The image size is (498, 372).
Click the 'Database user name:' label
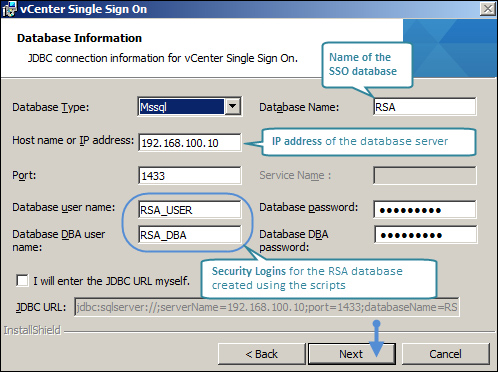[x=64, y=207]
